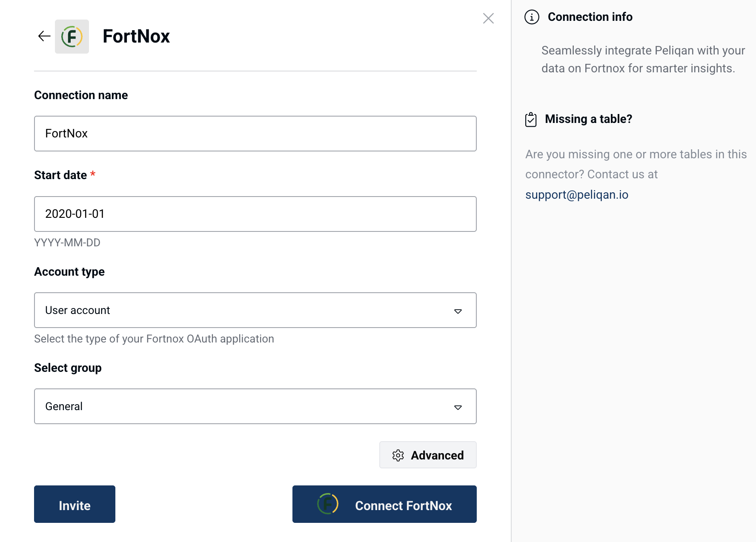Expand the Select group dropdown arrow
The image size is (756, 542).
point(458,407)
